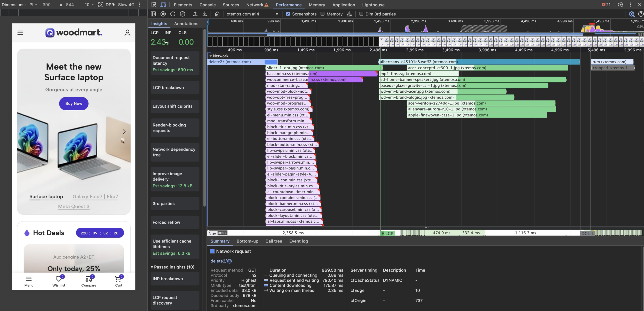Viewport: 644px width, 311px height.
Task: Upload a trace profile icon
Action: [x=195, y=14]
